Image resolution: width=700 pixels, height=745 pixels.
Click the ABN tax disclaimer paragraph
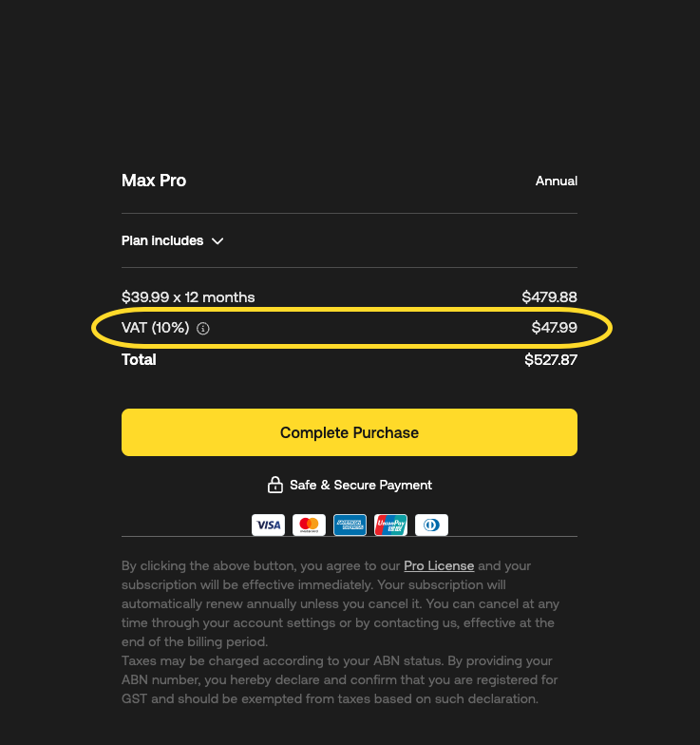pos(339,679)
